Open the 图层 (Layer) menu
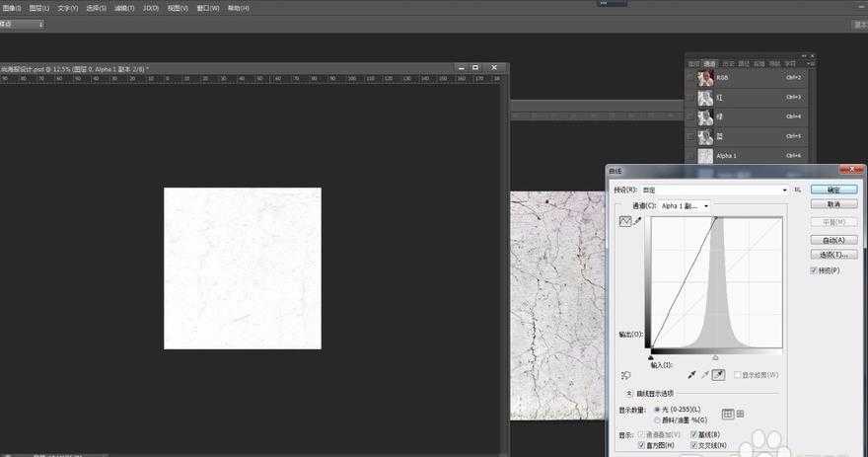 tap(39, 8)
